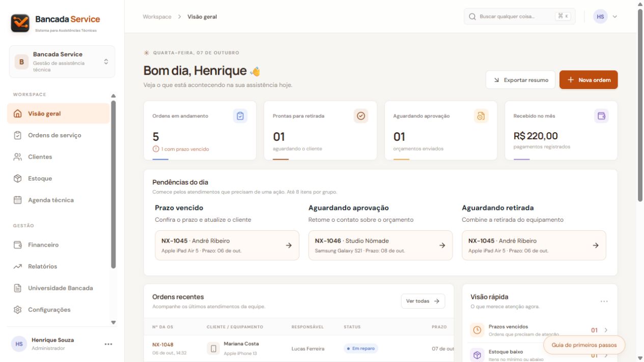This screenshot has height=362, width=644.
Task: Click the Relatórios trend chart icon
Action: [x=18, y=266]
